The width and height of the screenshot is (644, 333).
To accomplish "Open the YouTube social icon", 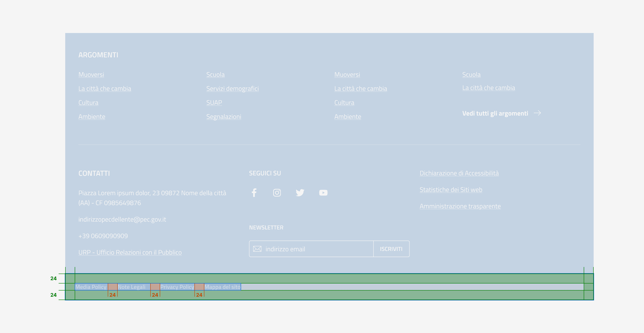I will (323, 193).
